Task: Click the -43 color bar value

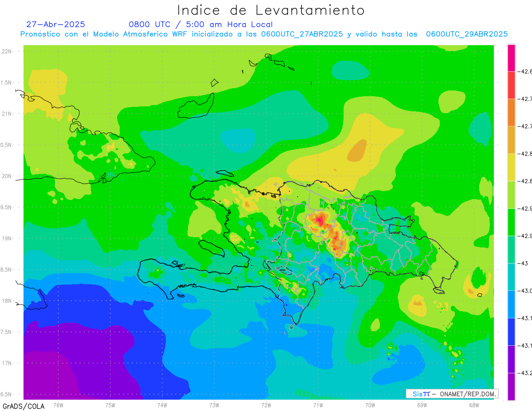Action: [x=523, y=263]
